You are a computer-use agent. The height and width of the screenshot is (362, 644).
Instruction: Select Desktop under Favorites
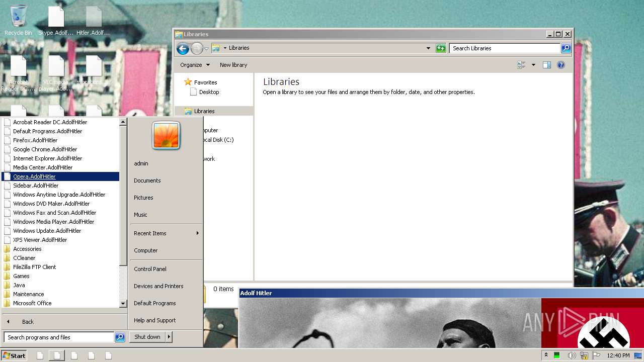pyautogui.click(x=209, y=92)
